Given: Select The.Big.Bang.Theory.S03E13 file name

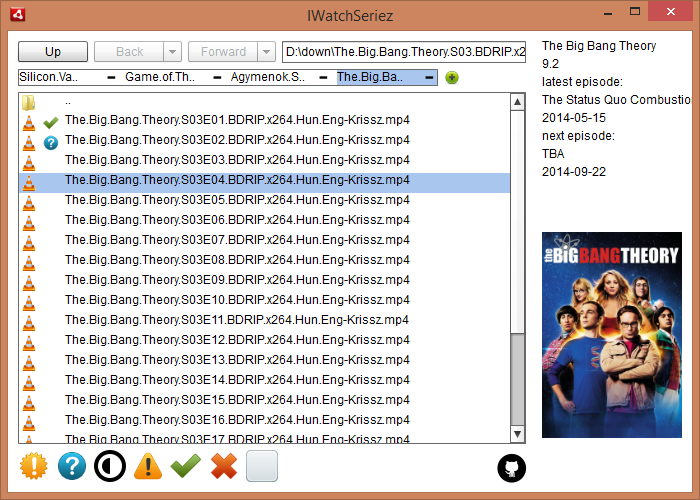Looking at the screenshot, I should pyautogui.click(x=237, y=360).
